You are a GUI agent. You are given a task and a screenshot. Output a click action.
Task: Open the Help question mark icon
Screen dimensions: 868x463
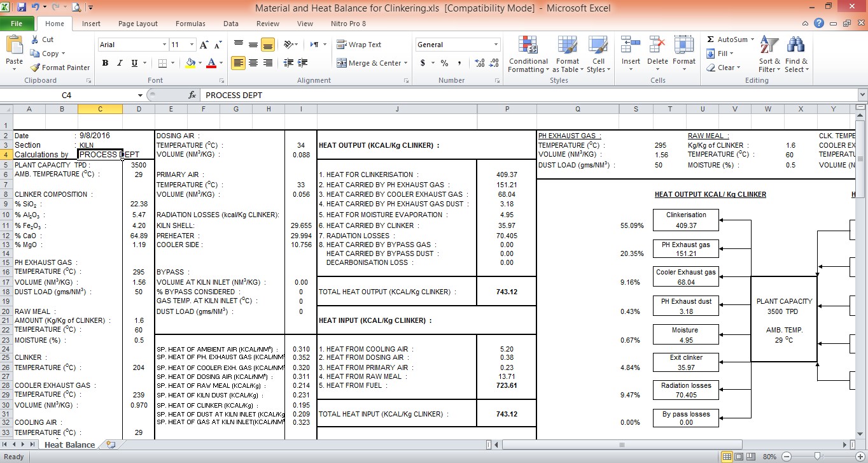point(819,23)
